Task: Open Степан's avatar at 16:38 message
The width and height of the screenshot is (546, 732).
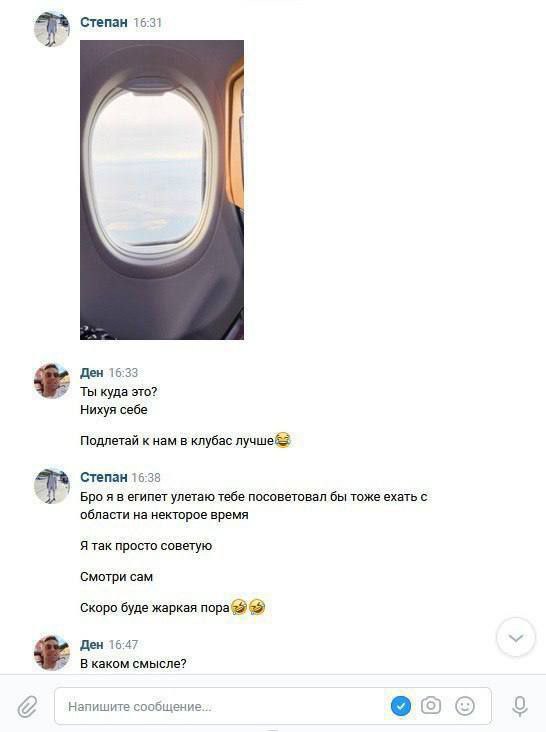Action: click(52, 486)
